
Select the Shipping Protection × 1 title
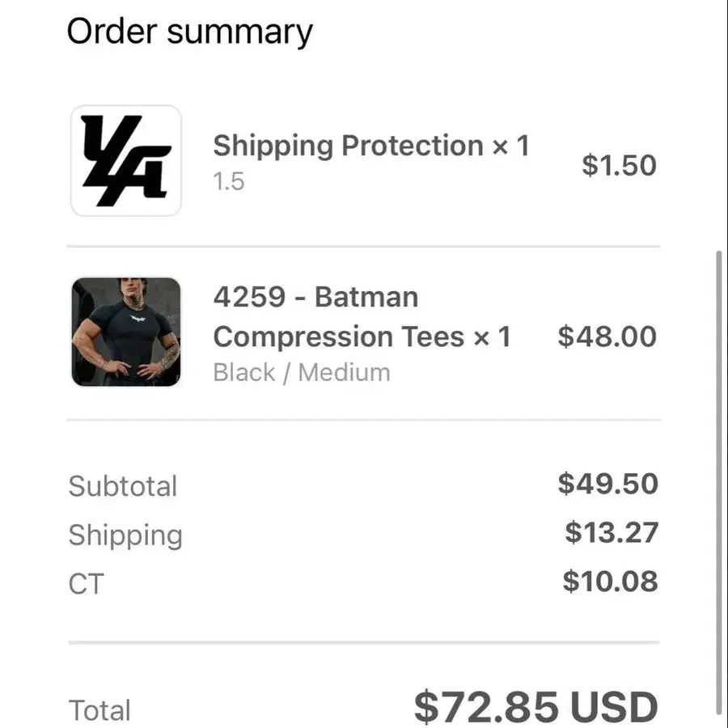coord(371,146)
